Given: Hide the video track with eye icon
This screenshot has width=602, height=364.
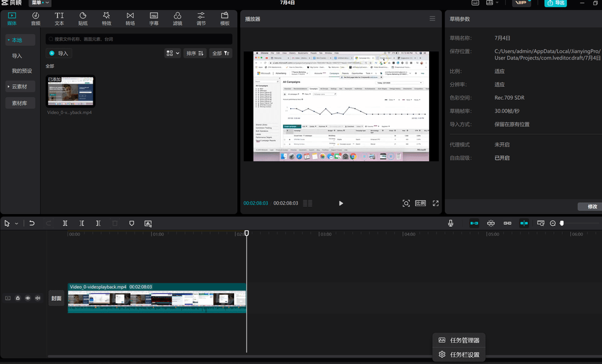Looking at the screenshot, I should [28, 298].
